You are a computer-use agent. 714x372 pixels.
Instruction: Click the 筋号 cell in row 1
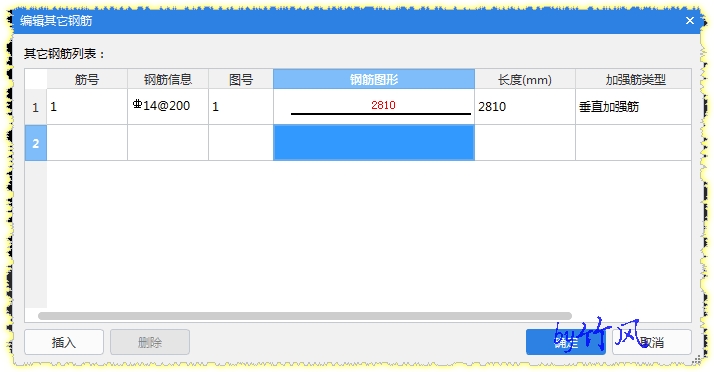tap(87, 107)
